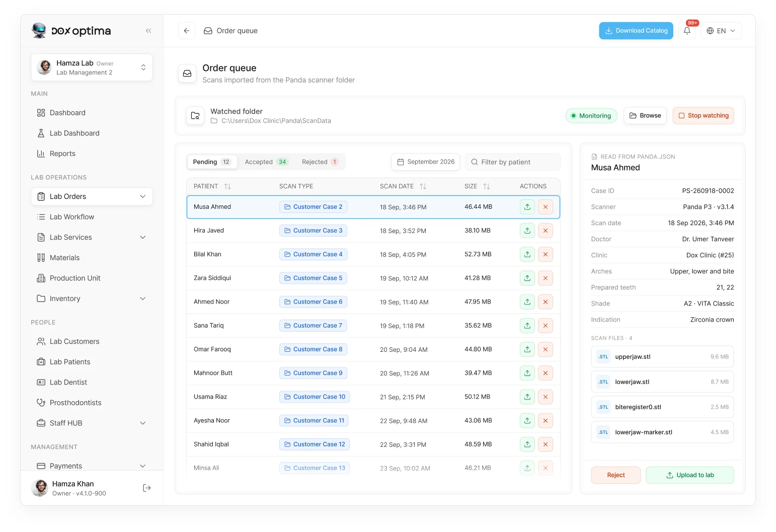Upload Sana Tariq's scan to lab
Viewport: 776px width, 532px height.
pos(527,326)
